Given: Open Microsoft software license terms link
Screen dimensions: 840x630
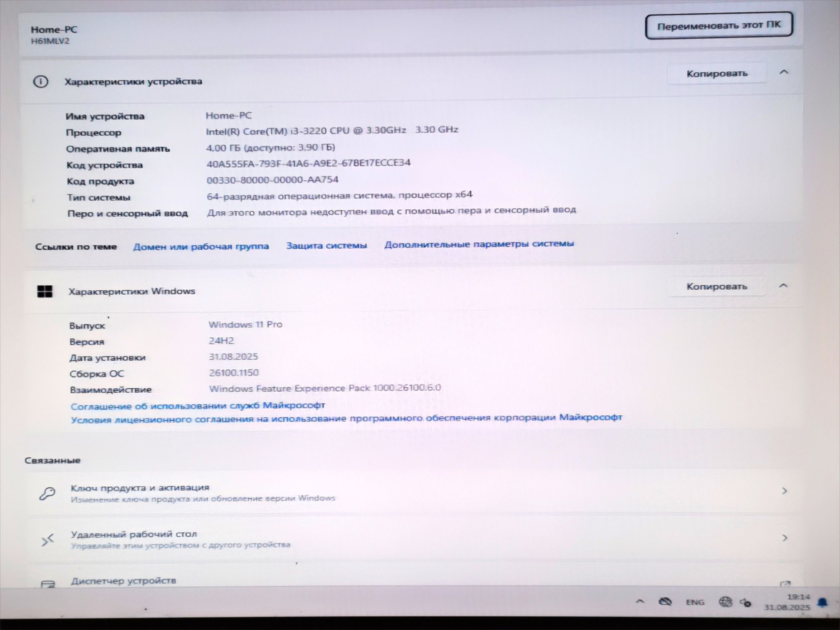Looking at the screenshot, I should coord(346,418).
